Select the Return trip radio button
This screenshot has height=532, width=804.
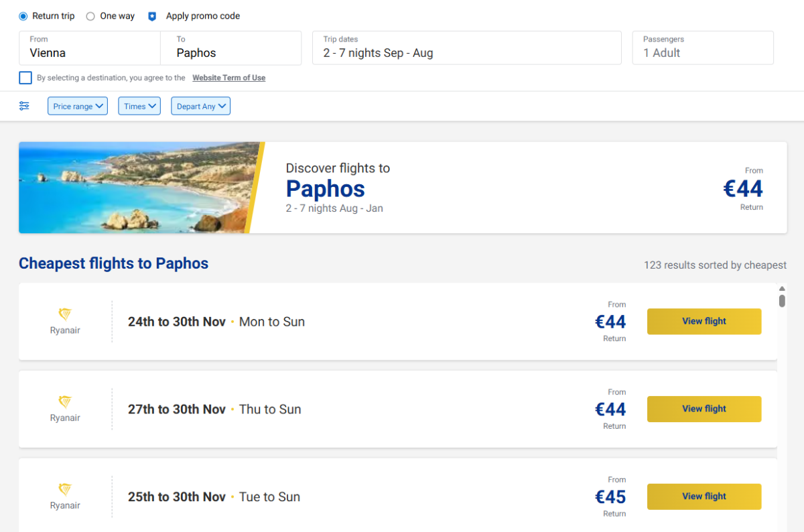point(23,16)
